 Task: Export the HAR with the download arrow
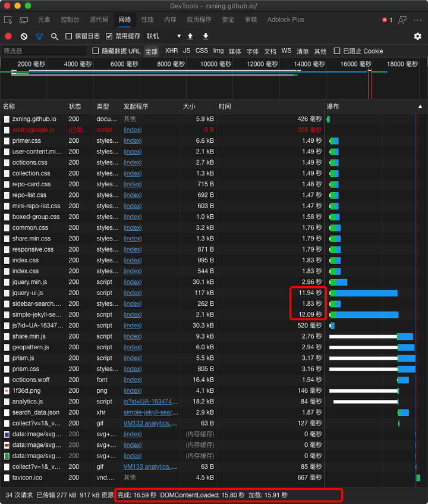point(206,36)
